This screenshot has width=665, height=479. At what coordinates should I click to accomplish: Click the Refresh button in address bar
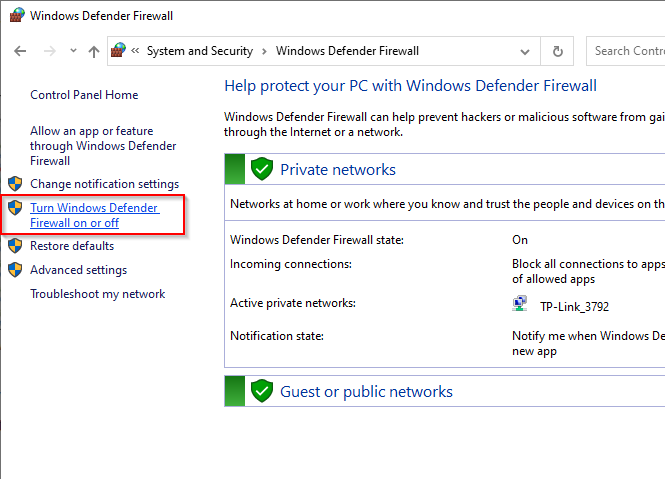click(x=558, y=51)
